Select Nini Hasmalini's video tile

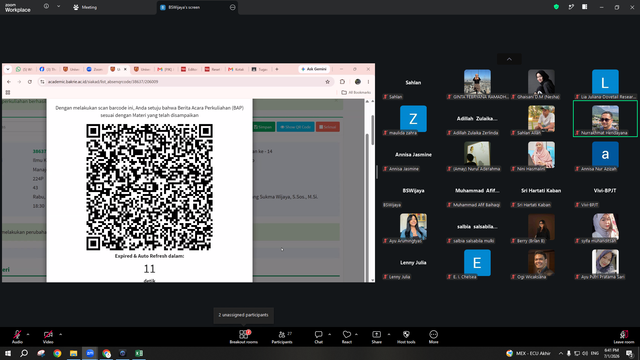click(541, 155)
